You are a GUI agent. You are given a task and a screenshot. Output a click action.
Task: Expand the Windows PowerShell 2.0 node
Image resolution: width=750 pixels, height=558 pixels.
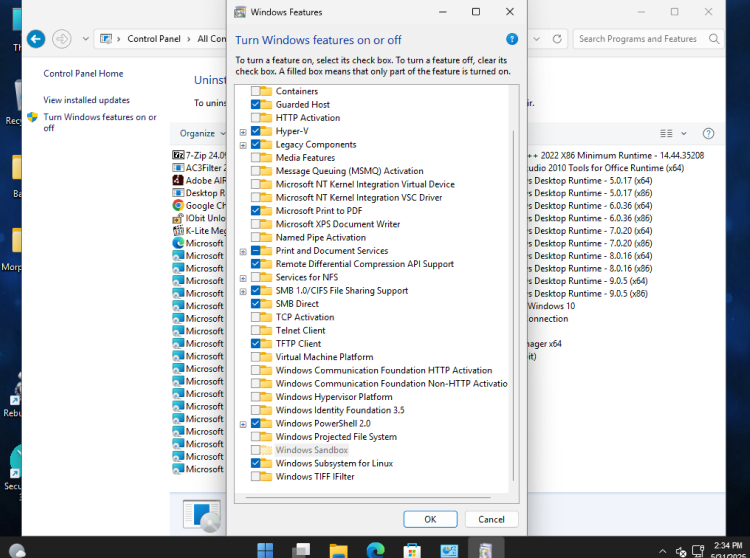click(243, 424)
